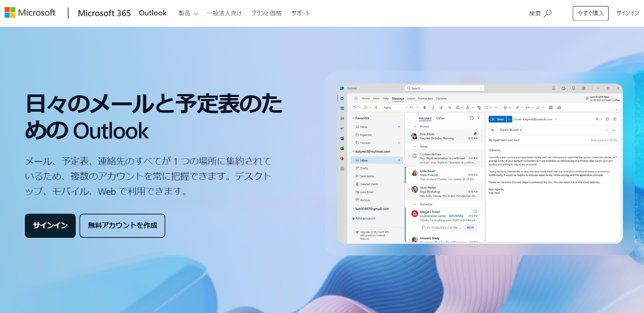Launch the PowerPoint icon in Outlook's left rail
644x313 pixels.
tap(342, 159)
